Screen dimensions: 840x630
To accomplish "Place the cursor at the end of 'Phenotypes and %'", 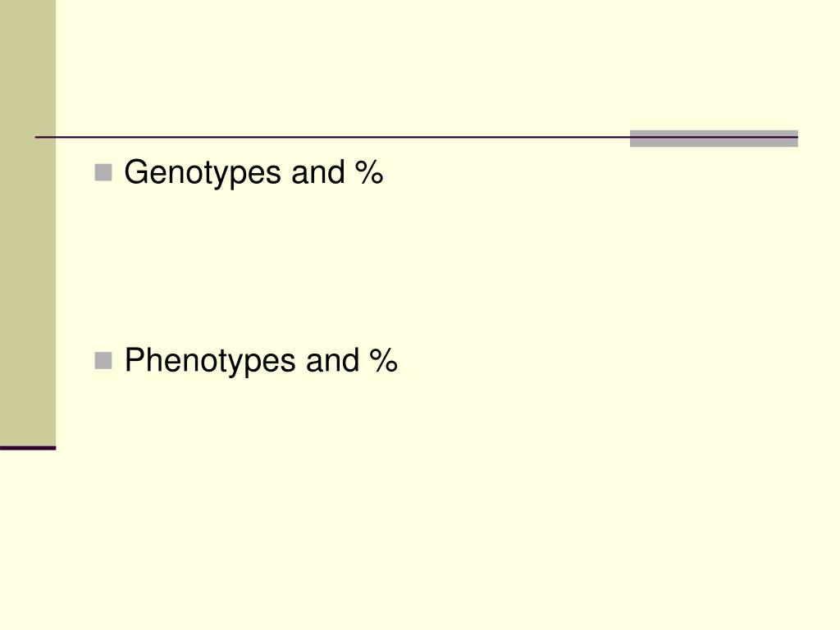I will click(399, 360).
